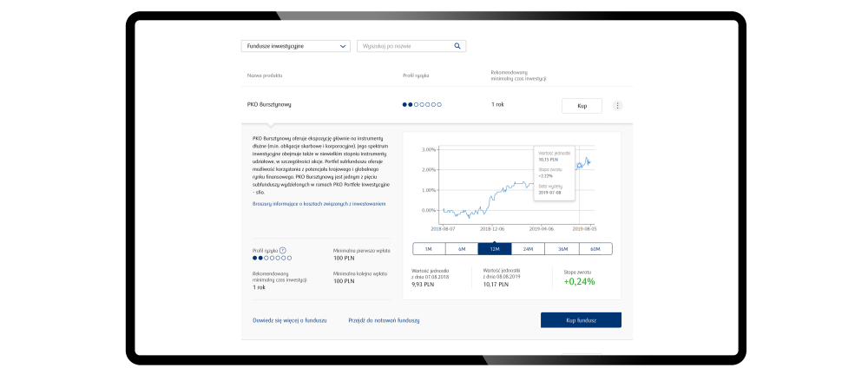Image resolution: width=868 pixels, height=381 pixels.
Task: Click the Wyszukaj po nazwie search field
Action: click(x=411, y=46)
